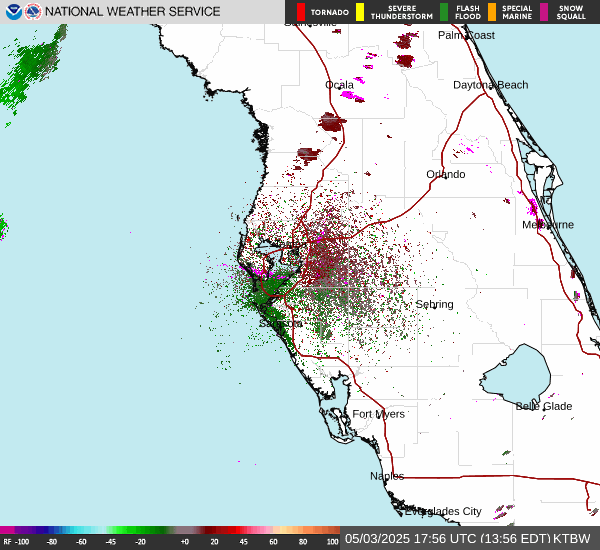
Task: Click the "SPECIAL MARINE" legend label
Action: pyautogui.click(x=517, y=13)
